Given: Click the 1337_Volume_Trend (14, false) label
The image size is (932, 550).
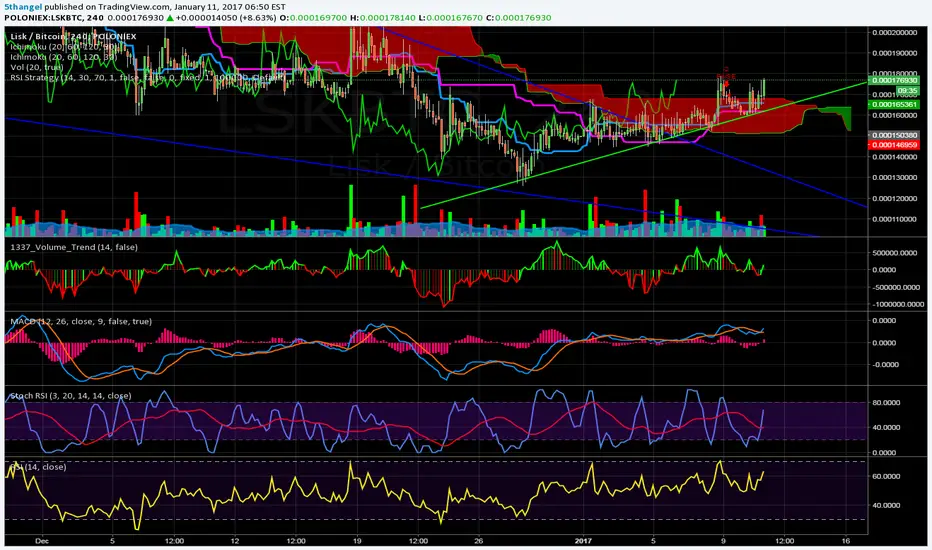Looking at the screenshot, I should [74, 247].
